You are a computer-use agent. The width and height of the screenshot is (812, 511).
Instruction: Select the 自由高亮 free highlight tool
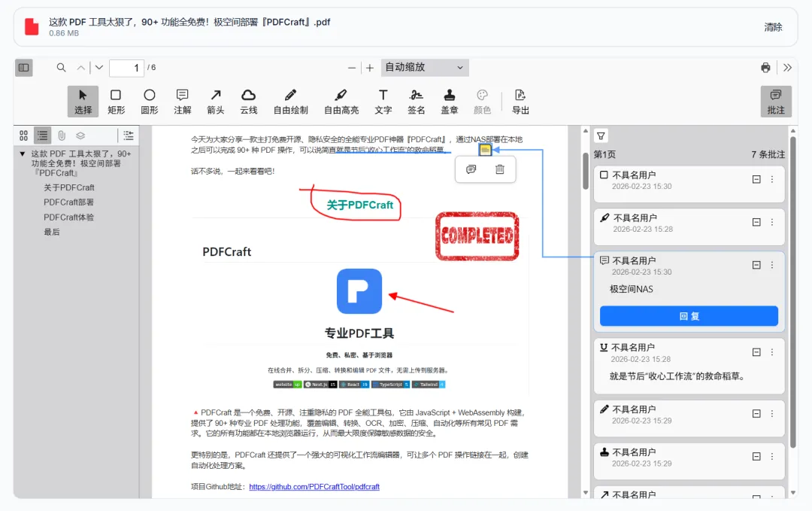tap(341, 102)
